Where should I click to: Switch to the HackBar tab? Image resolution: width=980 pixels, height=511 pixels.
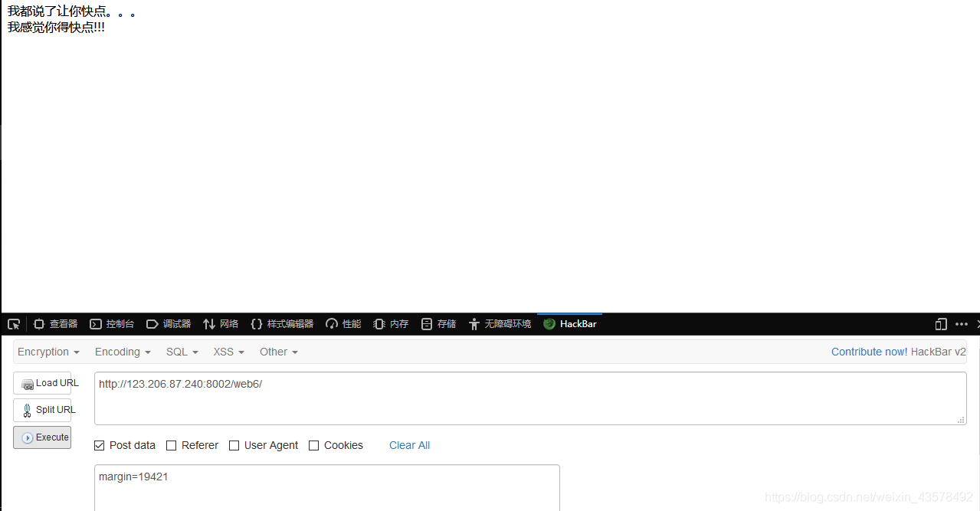pyautogui.click(x=569, y=323)
